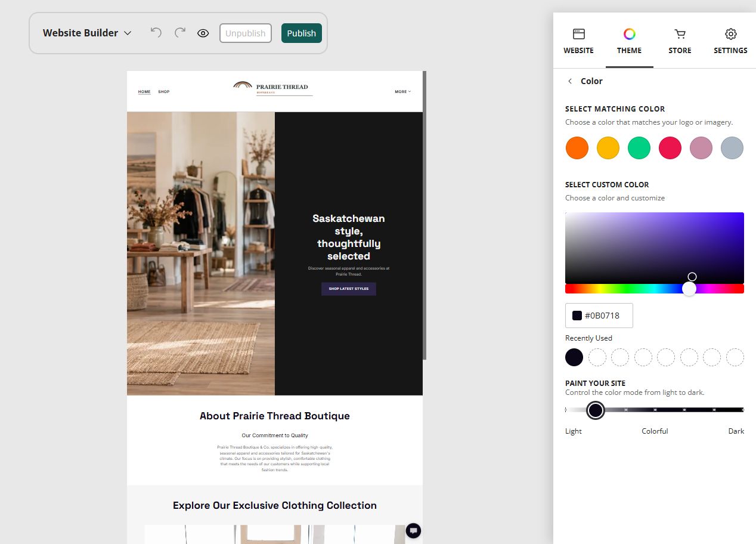Select the red-pink matching color
The width and height of the screenshot is (756, 544).
coord(670,148)
